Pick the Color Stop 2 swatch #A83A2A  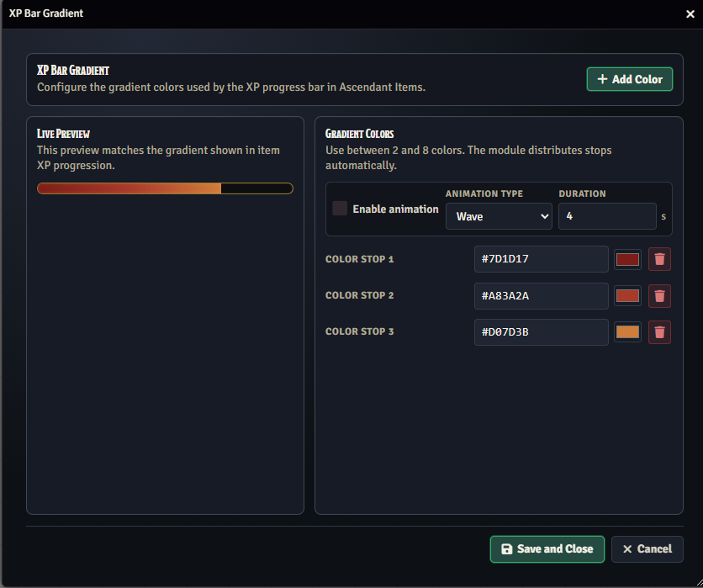pyautogui.click(x=627, y=295)
